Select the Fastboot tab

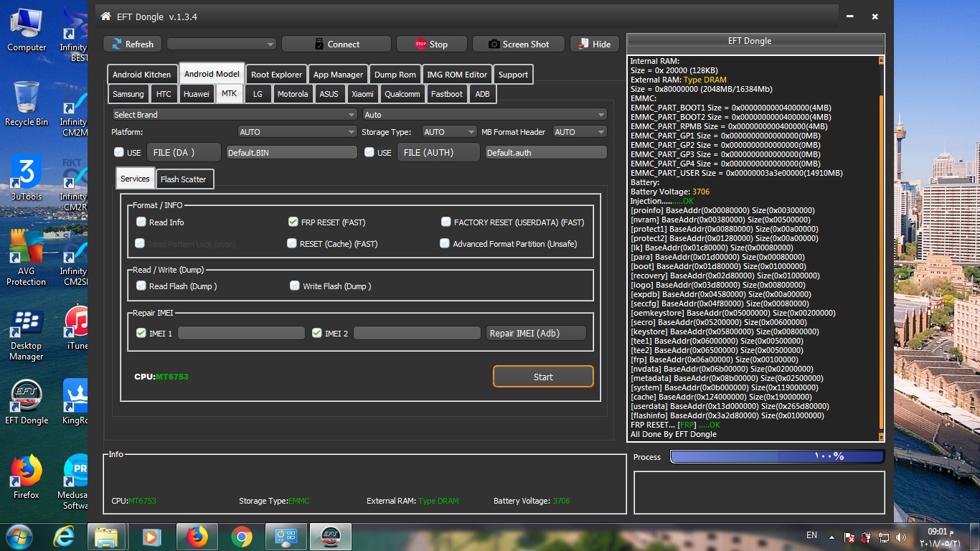click(x=447, y=94)
